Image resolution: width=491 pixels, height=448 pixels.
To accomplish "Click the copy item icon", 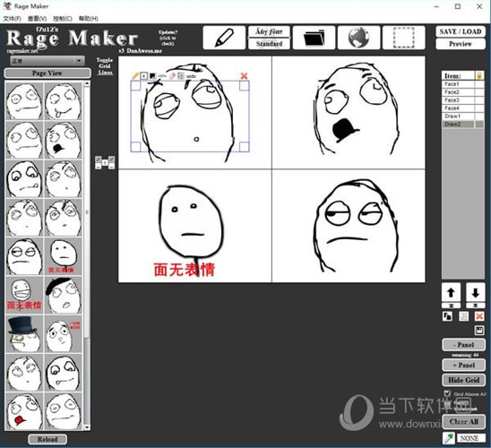I will (447, 316).
